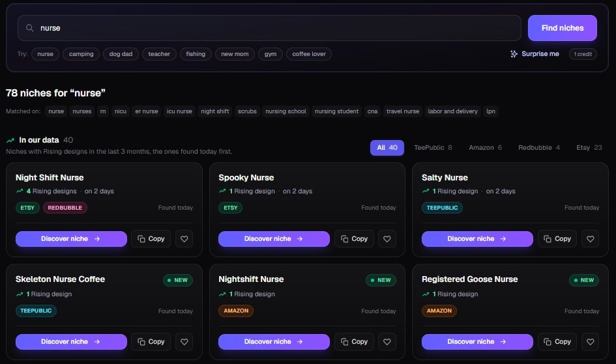Click the Find niches button
Image resolution: width=616 pixels, height=364 pixels.
(562, 28)
